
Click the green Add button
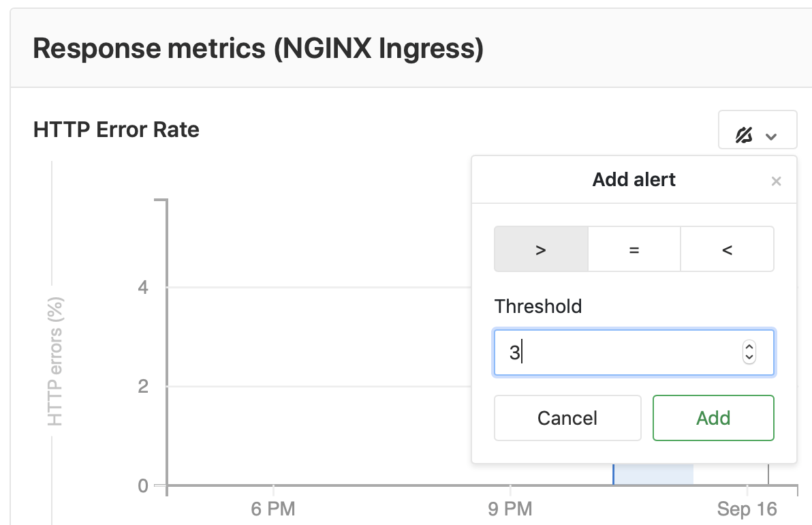(713, 418)
